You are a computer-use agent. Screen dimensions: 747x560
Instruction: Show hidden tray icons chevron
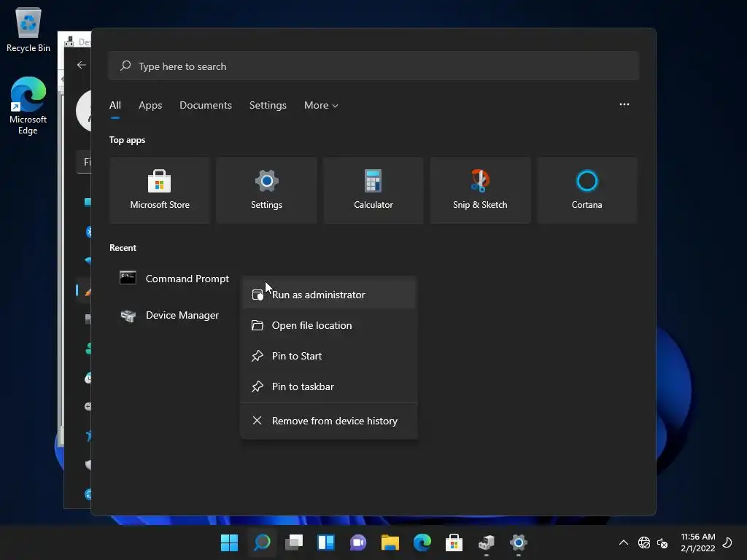623,542
